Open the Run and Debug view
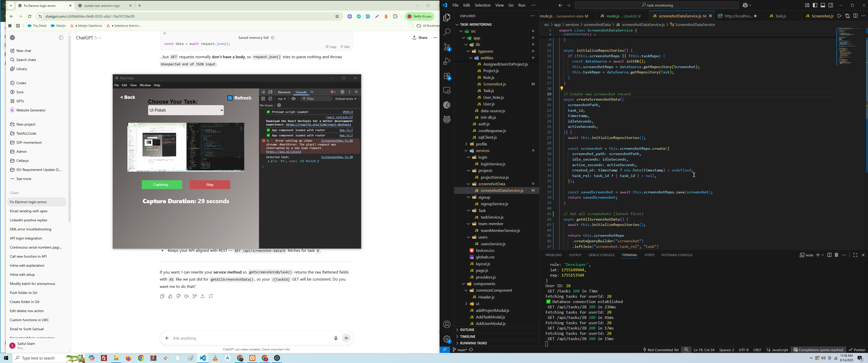The width and height of the screenshot is (868, 363). pyautogui.click(x=447, y=61)
